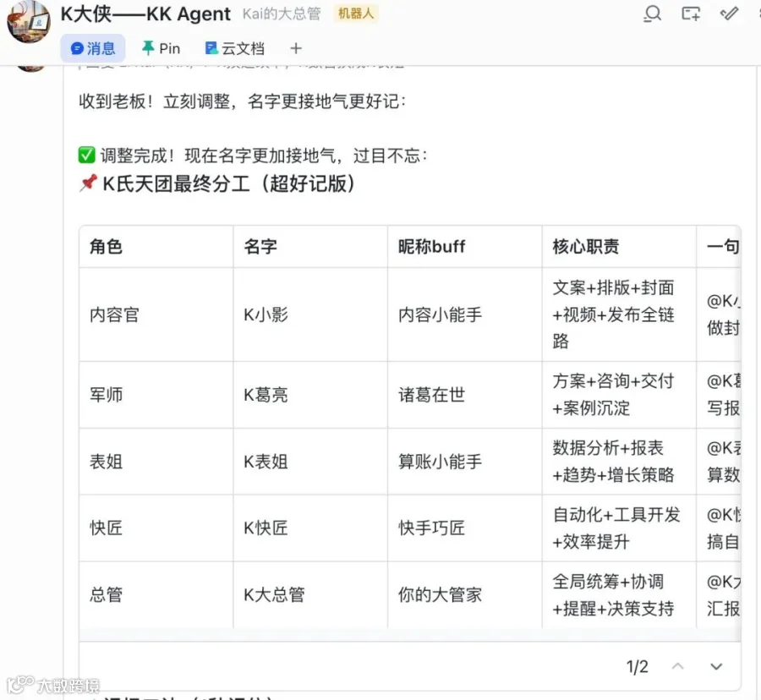Screen dimensions: 761x700
Task: Go to next page with down chevron
Action: coord(716,666)
